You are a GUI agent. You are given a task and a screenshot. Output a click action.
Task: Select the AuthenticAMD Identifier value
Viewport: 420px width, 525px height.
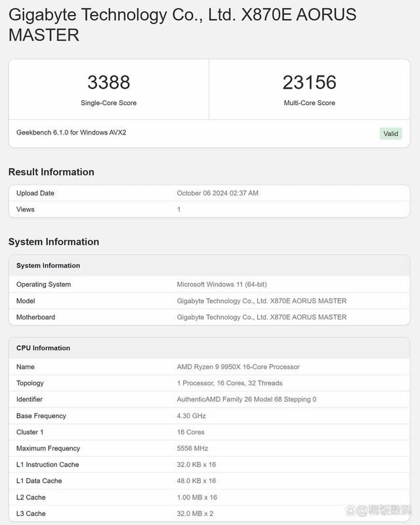point(246,399)
